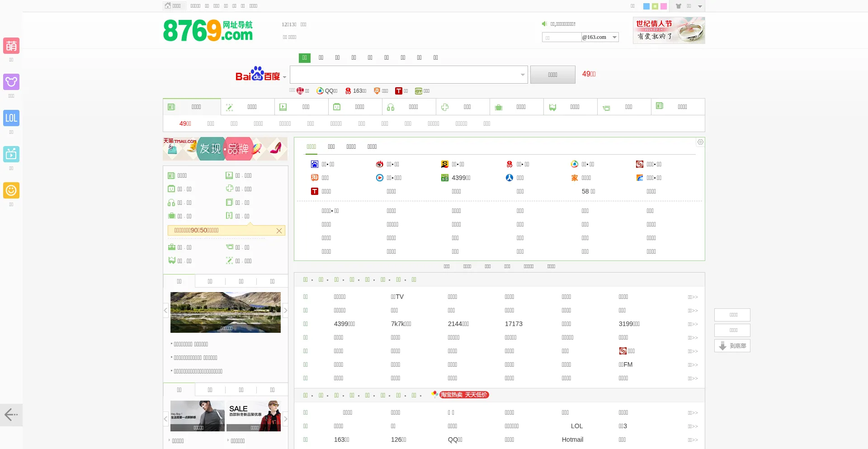Click the Baidu search input field
Screen dimensions: 868x449
coord(405,75)
